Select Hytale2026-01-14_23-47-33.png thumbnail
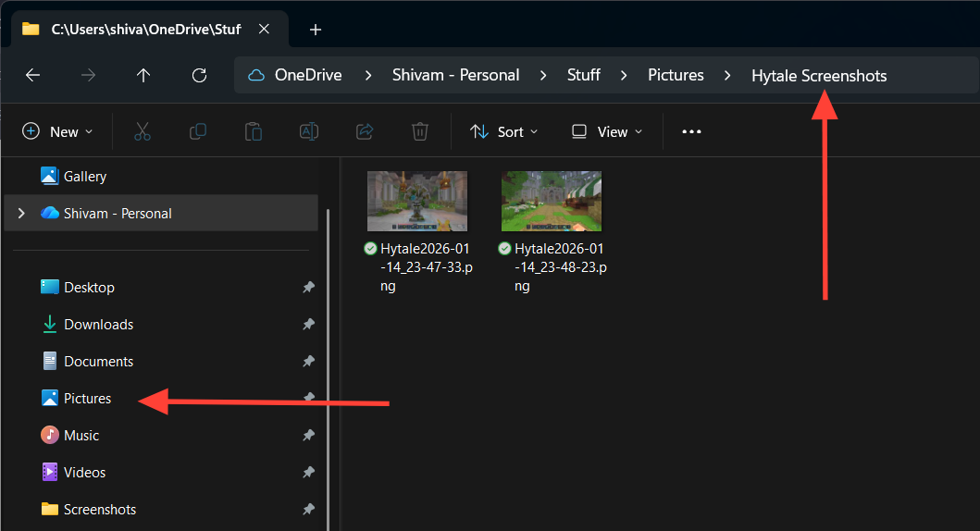Screen dimensions: 980x531 (416, 201)
